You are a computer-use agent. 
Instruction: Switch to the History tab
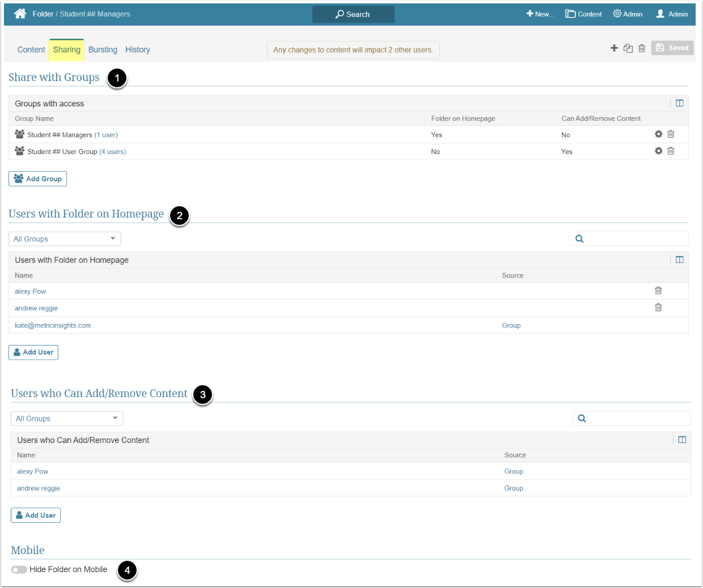(138, 50)
